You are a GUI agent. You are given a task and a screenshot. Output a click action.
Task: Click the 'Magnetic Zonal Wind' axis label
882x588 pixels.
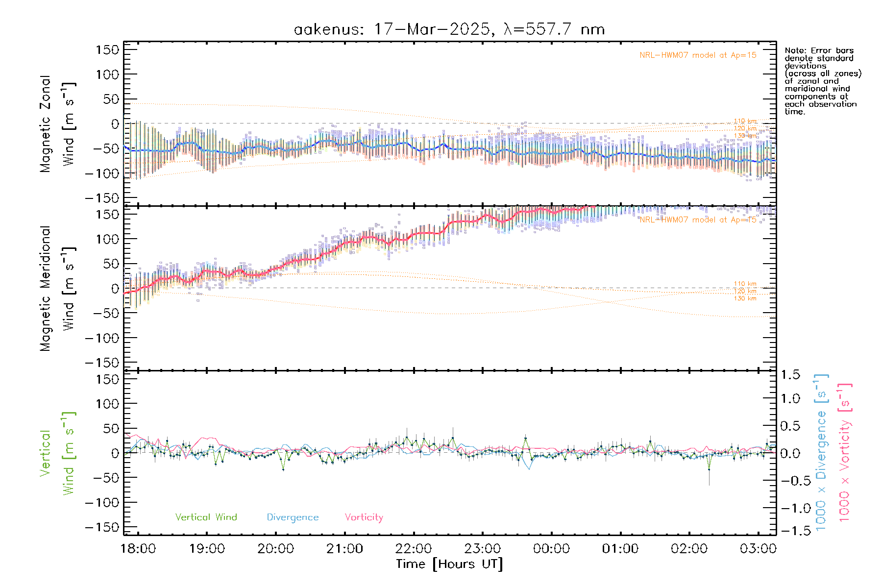coord(57,123)
